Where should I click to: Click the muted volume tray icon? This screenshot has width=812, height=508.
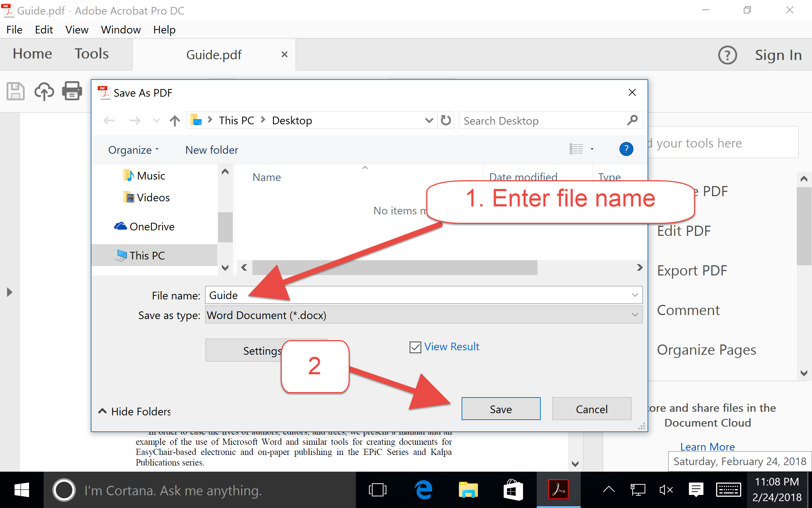point(666,490)
